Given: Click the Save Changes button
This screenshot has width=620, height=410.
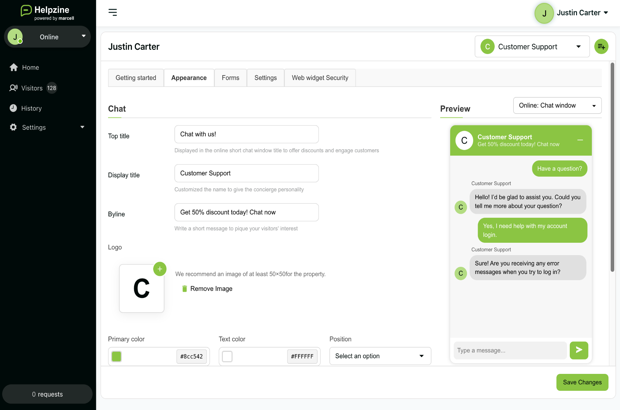Looking at the screenshot, I should [582, 382].
